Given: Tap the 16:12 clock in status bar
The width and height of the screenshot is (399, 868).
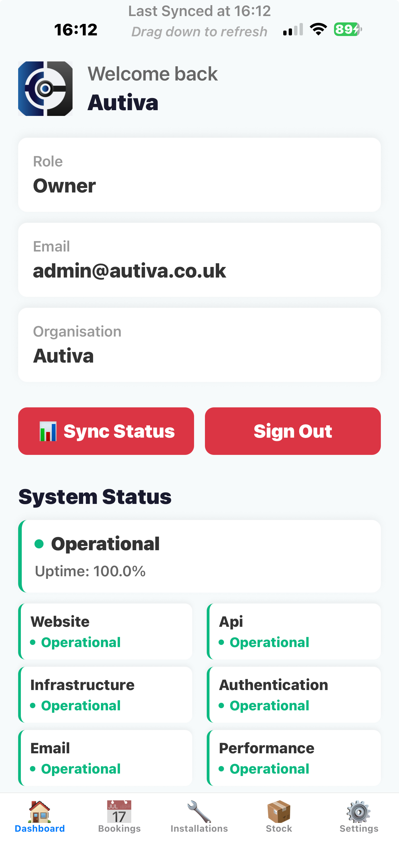Looking at the screenshot, I should pos(76,30).
